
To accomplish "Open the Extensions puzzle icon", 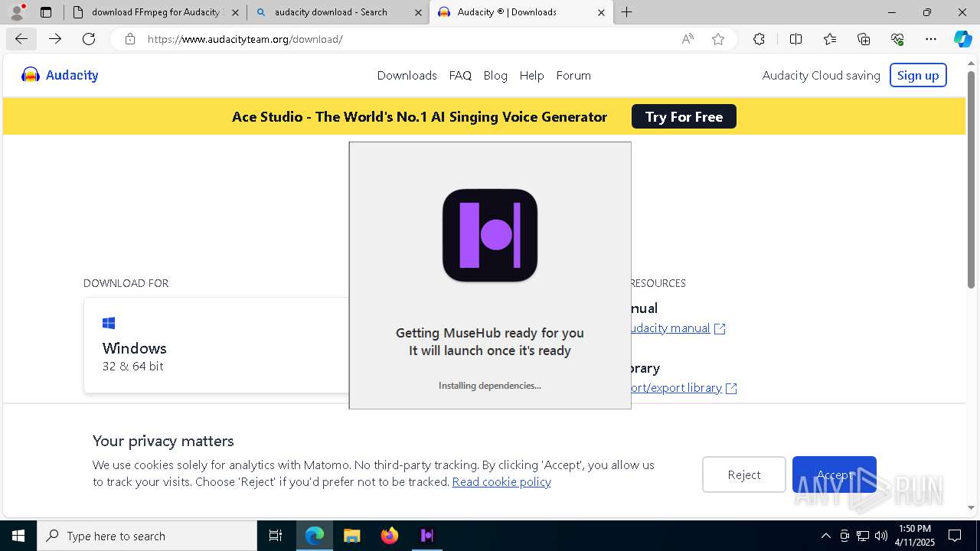I will [759, 39].
